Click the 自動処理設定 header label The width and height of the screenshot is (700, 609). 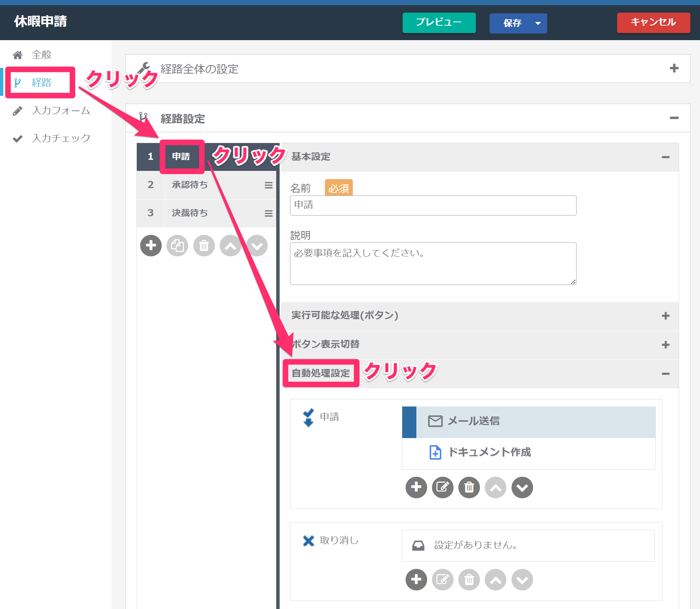[321, 373]
